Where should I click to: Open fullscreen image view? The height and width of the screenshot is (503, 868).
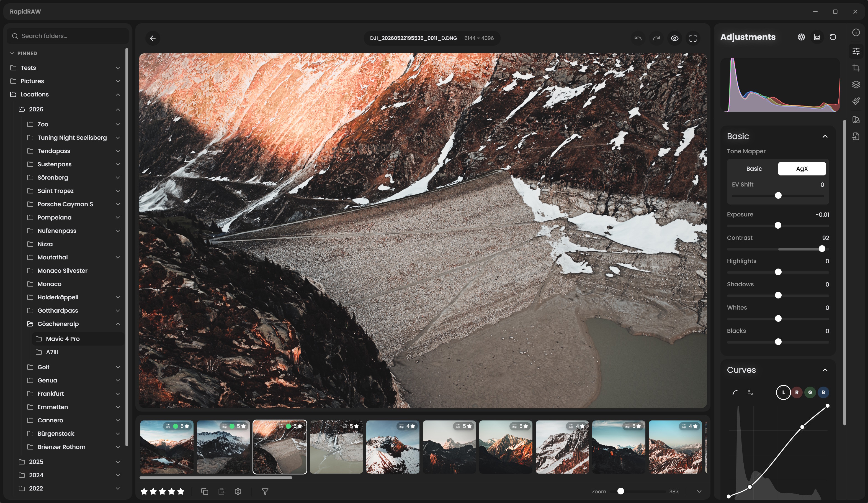coord(693,38)
